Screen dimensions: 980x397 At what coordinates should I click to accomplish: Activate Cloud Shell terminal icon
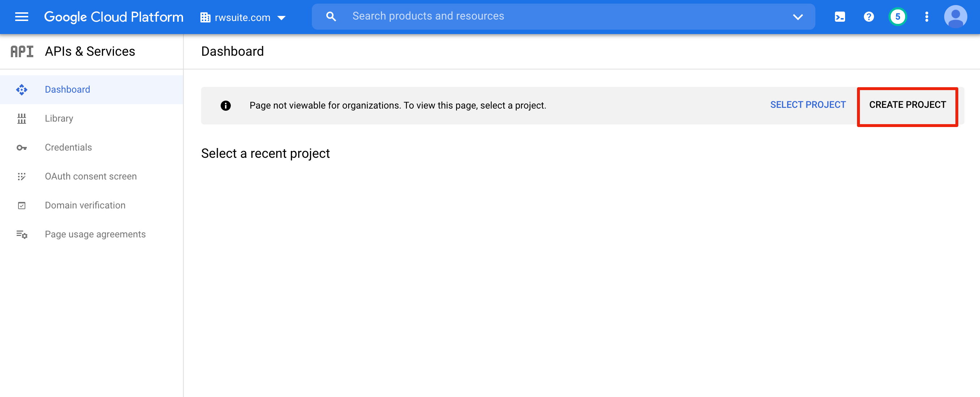point(840,17)
